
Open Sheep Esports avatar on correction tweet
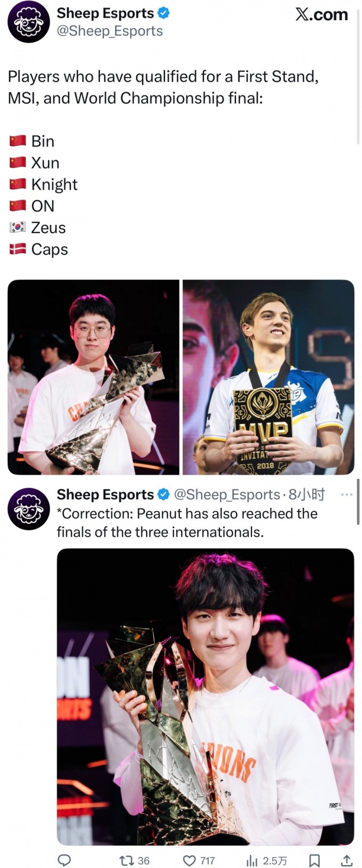coord(29,509)
